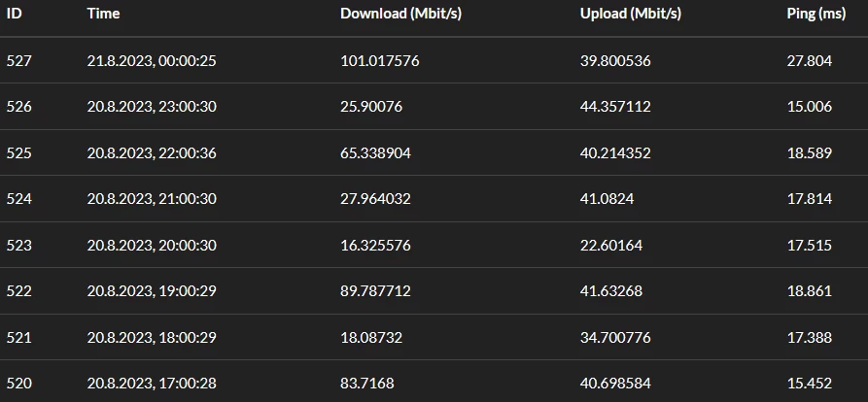Image resolution: width=868 pixels, height=402 pixels.
Task: Click row ID 525
Action: click(18, 153)
